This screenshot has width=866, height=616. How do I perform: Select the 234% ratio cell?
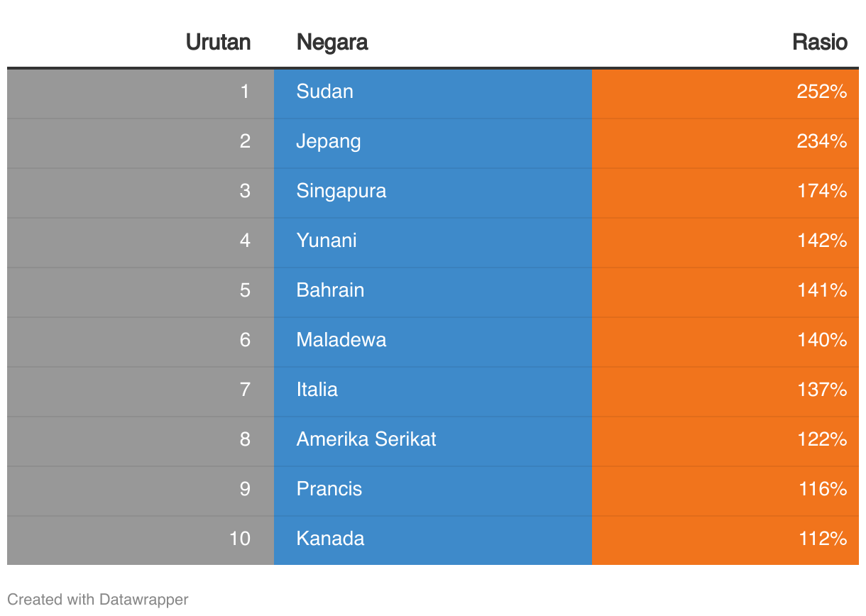click(x=725, y=143)
